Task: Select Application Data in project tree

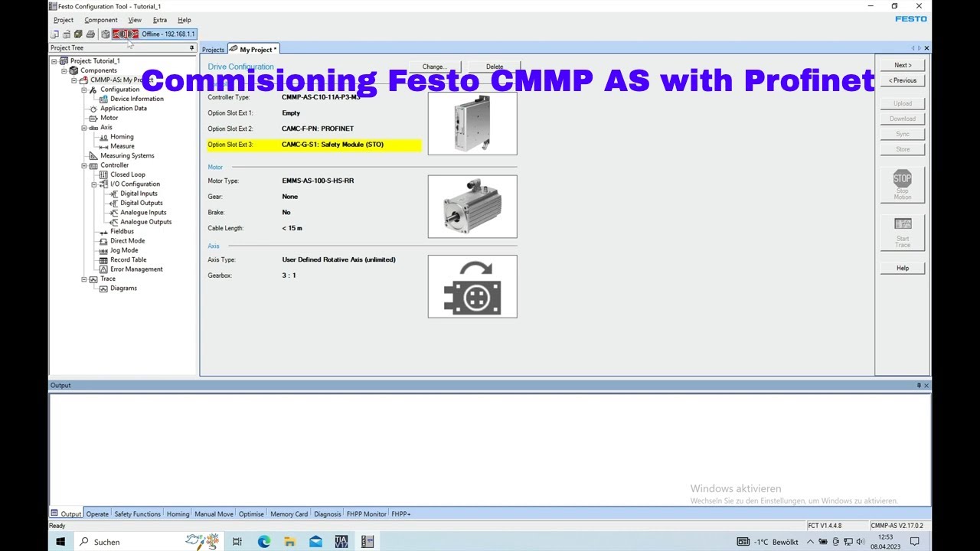Action: [x=123, y=108]
